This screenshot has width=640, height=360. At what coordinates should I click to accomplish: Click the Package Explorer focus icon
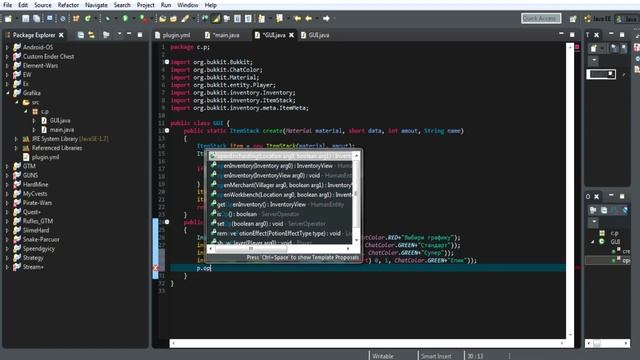click(x=106, y=35)
